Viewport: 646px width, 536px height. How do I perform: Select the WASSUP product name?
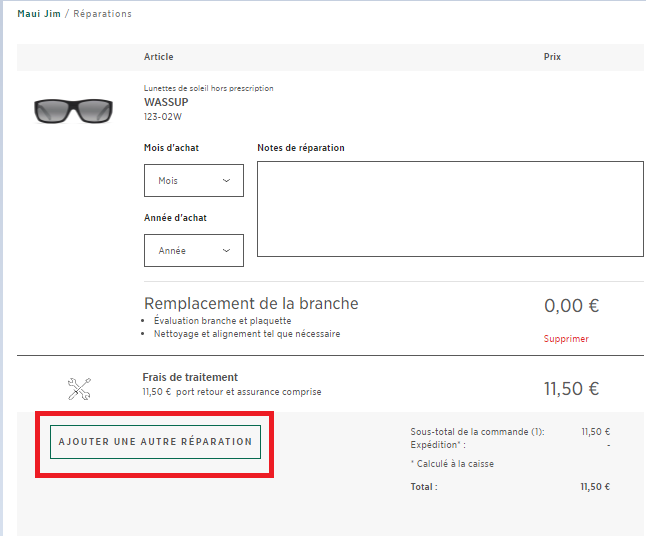pyautogui.click(x=166, y=102)
